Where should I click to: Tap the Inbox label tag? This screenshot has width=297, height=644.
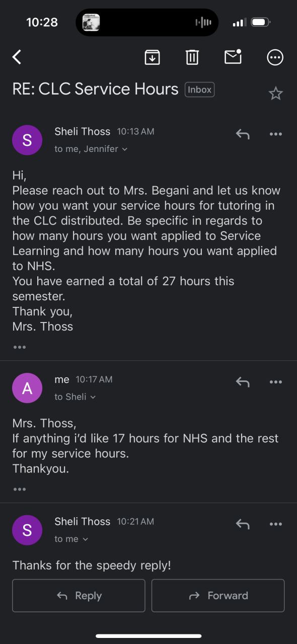[200, 90]
